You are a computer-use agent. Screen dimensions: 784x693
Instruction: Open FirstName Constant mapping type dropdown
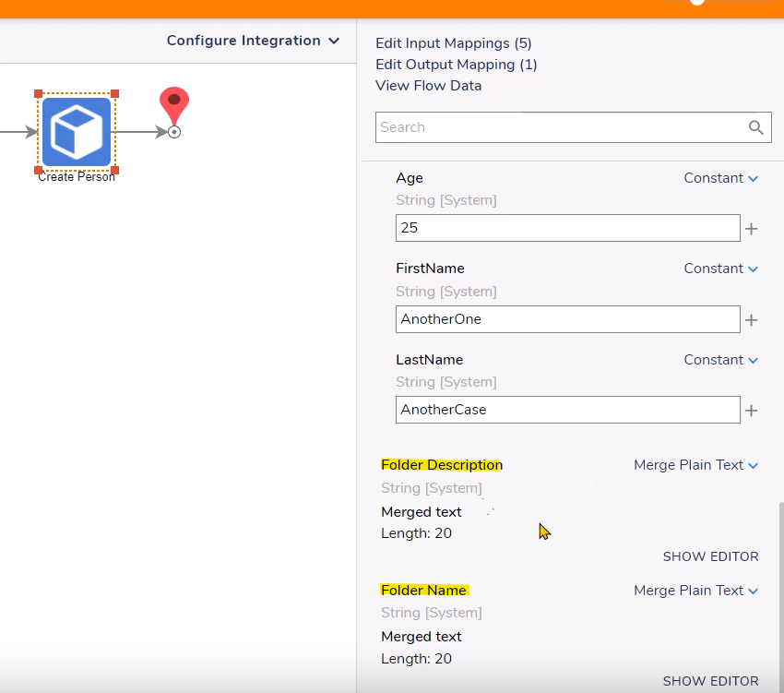pyautogui.click(x=720, y=269)
